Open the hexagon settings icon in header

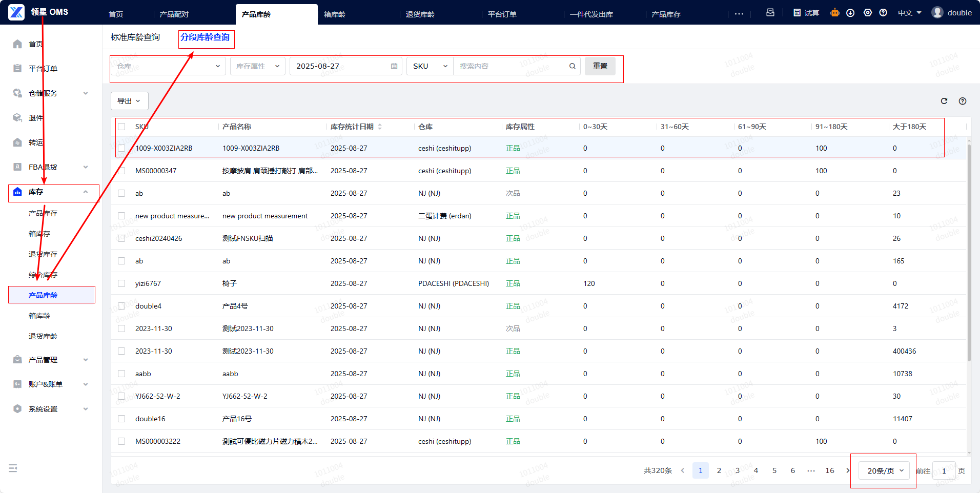pyautogui.click(x=868, y=13)
